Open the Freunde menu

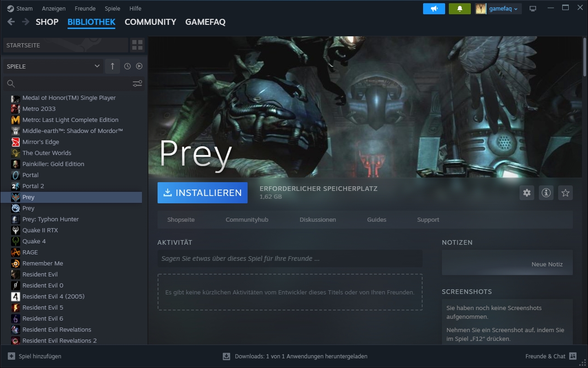tap(85, 8)
